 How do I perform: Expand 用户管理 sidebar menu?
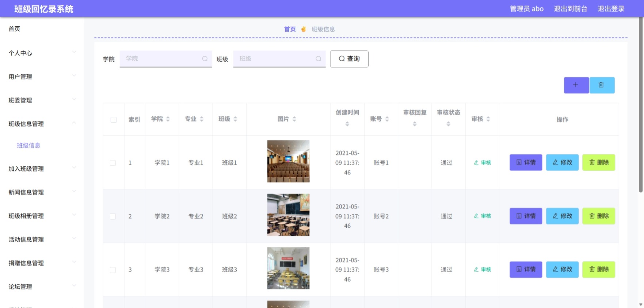coord(42,77)
